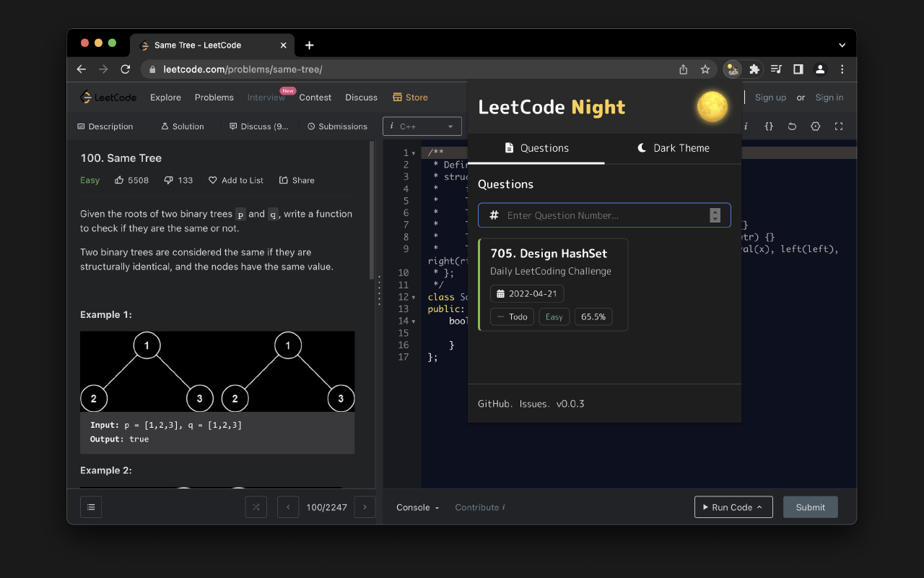Click the 2022-04-21 date badge
Viewport: 924px width, 578px height.
(527, 294)
